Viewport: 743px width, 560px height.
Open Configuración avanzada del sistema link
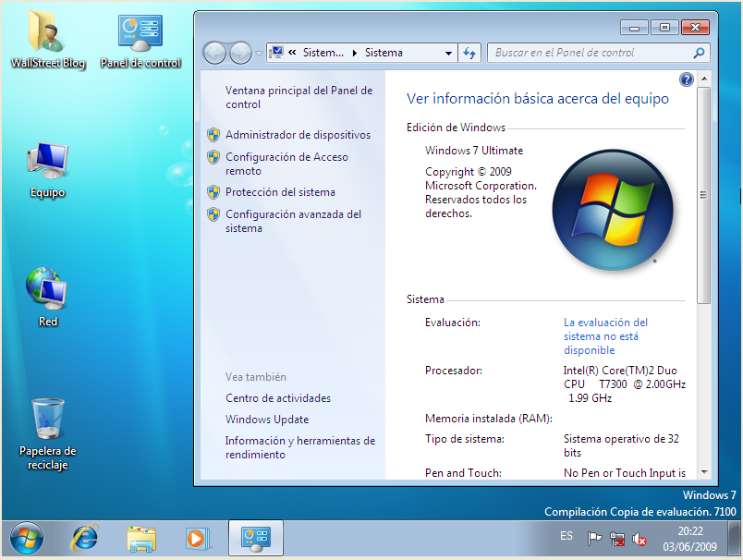click(x=293, y=221)
